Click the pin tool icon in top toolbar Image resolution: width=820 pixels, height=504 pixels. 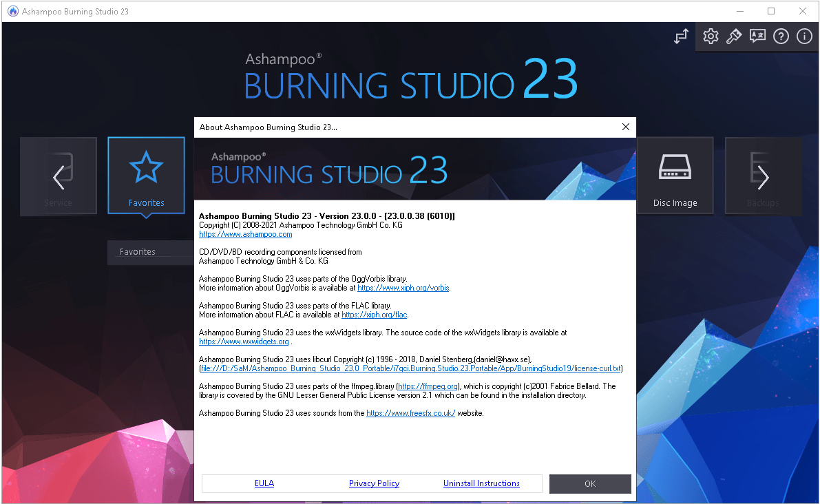point(734,36)
